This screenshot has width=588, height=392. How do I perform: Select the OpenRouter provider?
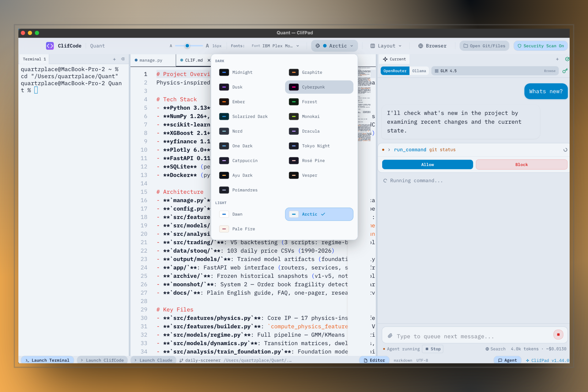click(395, 71)
